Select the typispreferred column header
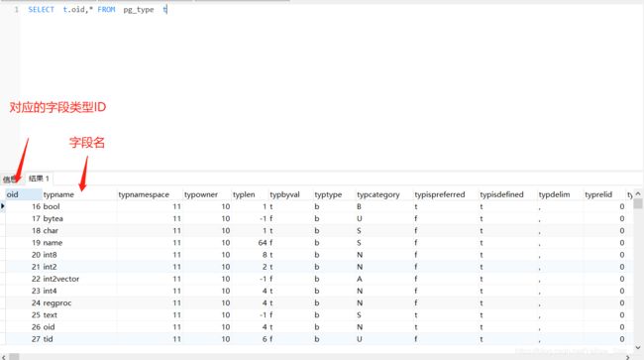644x360 pixels. [446, 194]
